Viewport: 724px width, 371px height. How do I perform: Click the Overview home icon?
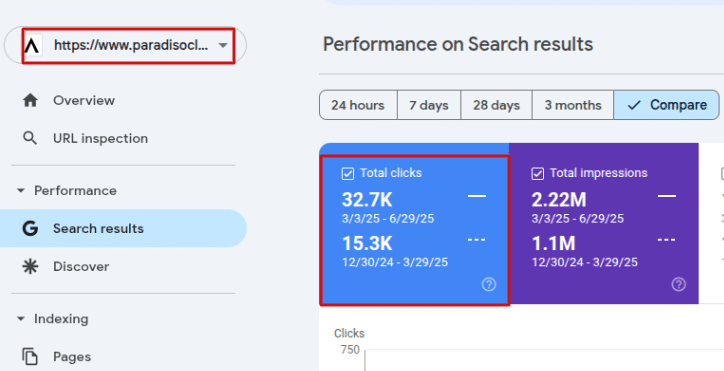pyautogui.click(x=30, y=100)
